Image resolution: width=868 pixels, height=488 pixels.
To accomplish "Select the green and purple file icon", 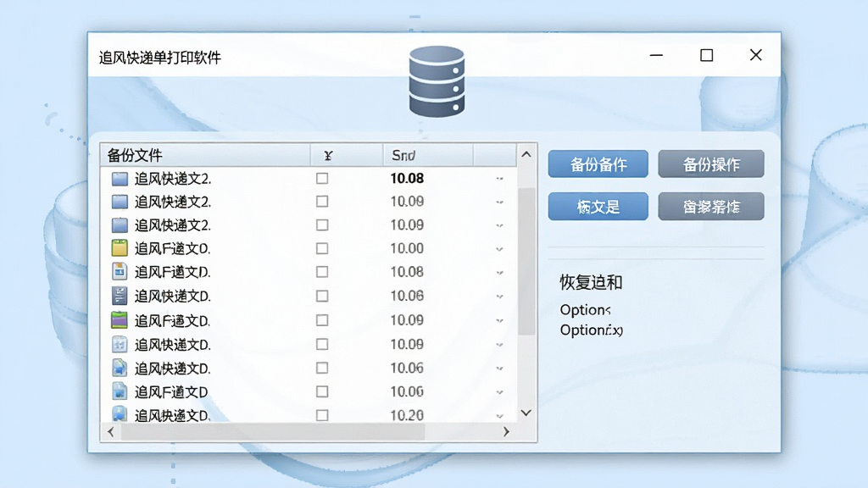I will (120, 319).
